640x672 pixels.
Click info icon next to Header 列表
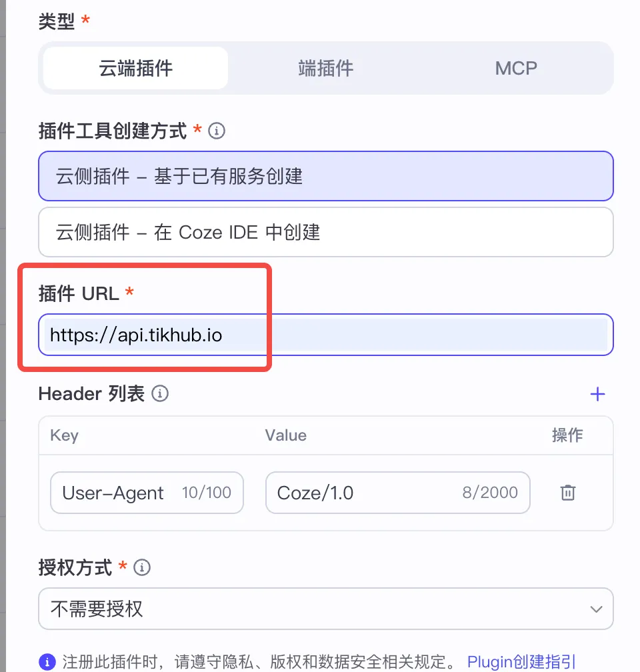click(160, 394)
